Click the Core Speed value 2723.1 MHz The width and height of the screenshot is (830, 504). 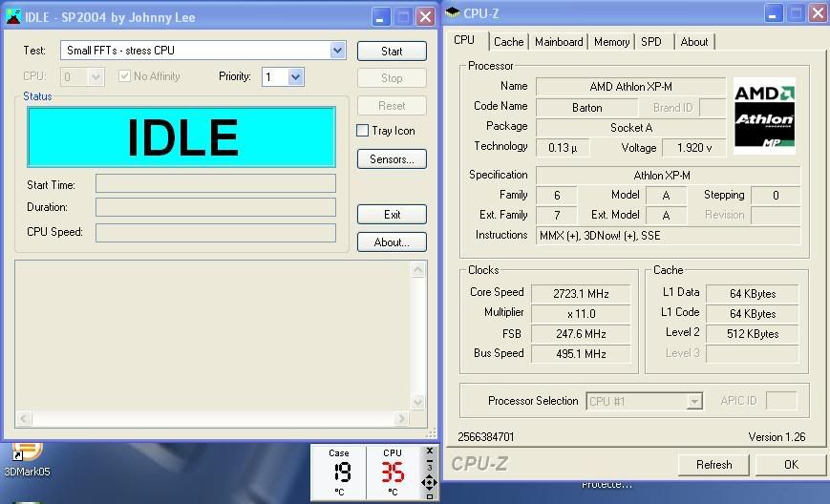(x=581, y=294)
